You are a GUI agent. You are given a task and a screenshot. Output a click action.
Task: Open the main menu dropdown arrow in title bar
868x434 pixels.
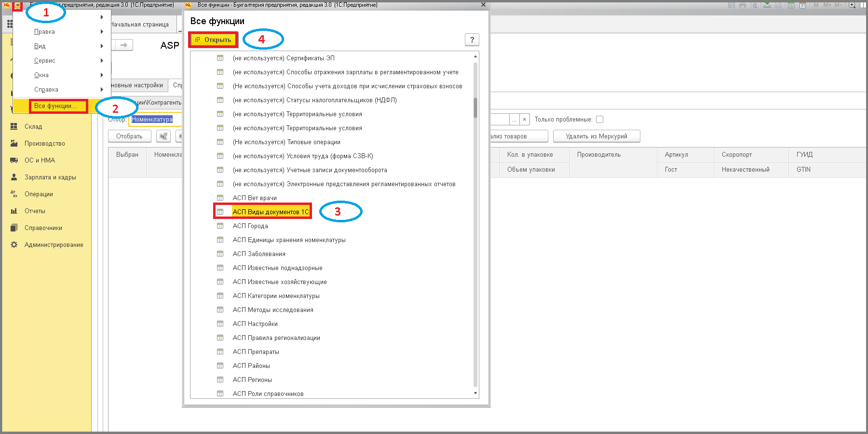coord(18,6)
